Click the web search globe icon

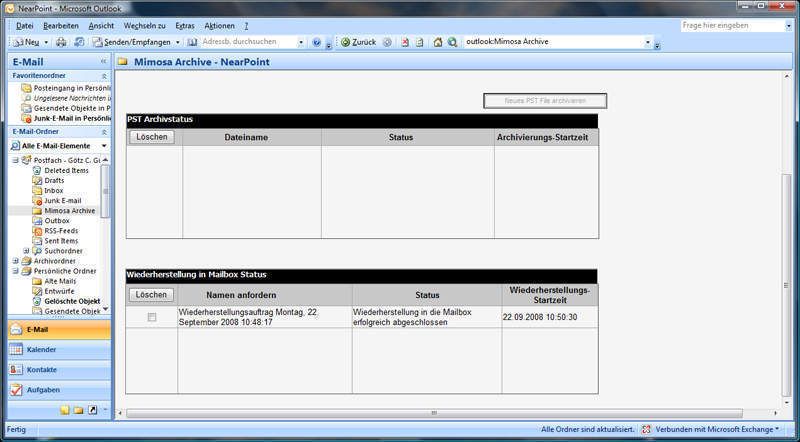click(x=452, y=42)
